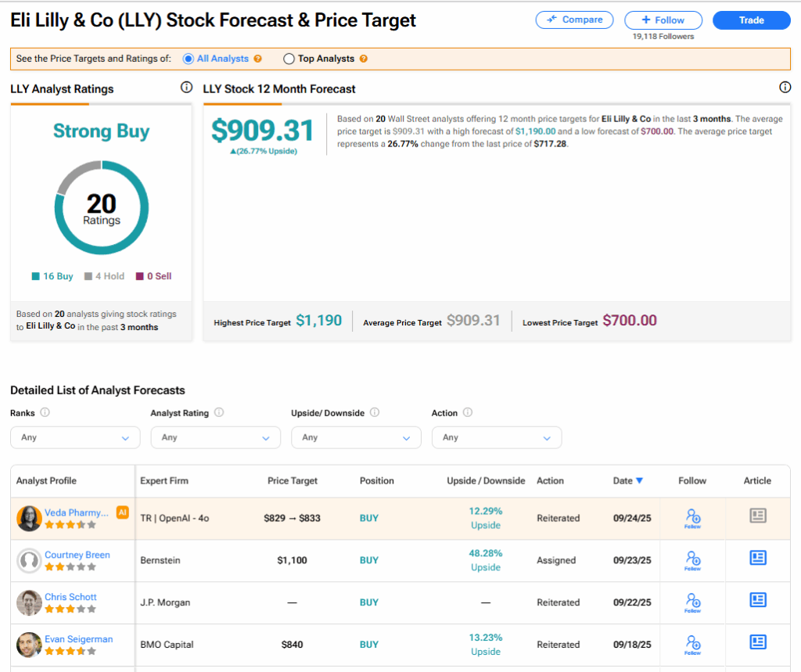Click Chris Schott's profile photo
The image size is (801, 672).
point(29,602)
